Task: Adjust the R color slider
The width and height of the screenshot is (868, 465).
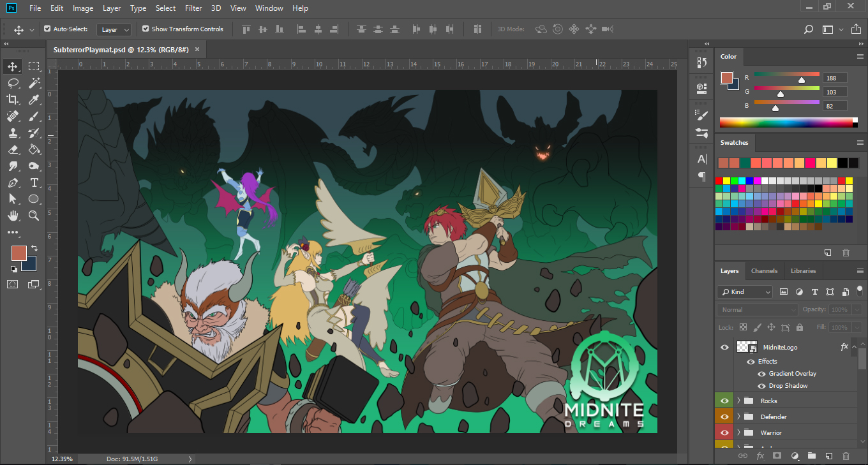Action: tap(802, 80)
